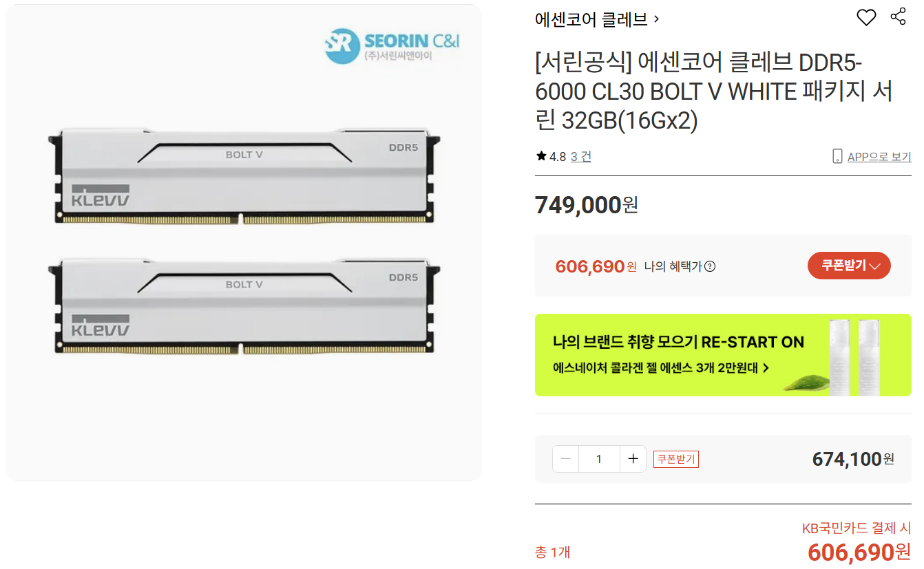This screenshot has width=924, height=569.
Task: Click the outlined 쿠폰받기 button near quantity
Action: point(676,459)
